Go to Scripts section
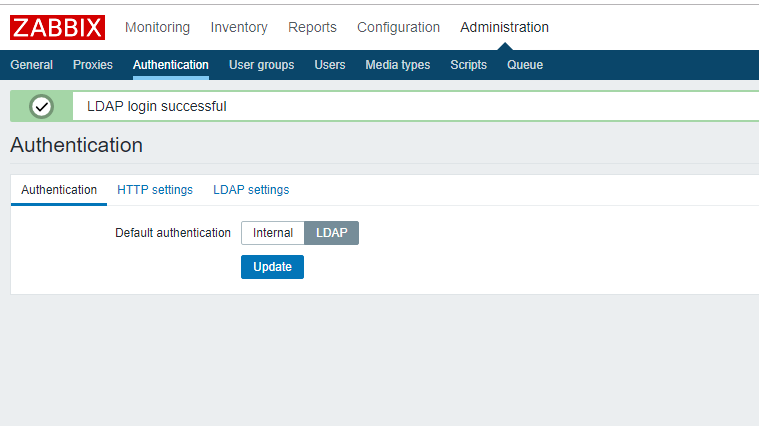 pyautogui.click(x=468, y=65)
